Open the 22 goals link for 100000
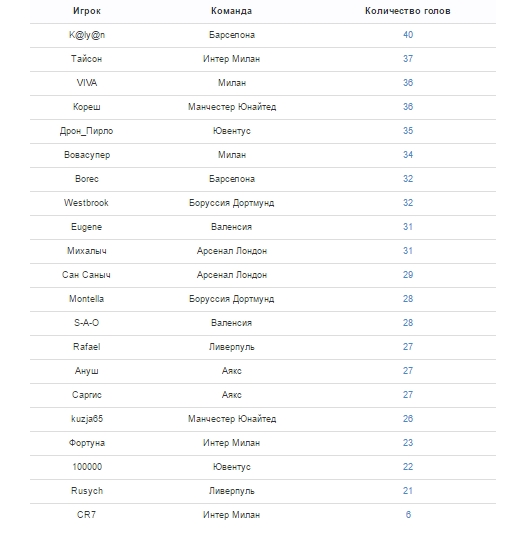 click(x=408, y=467)
